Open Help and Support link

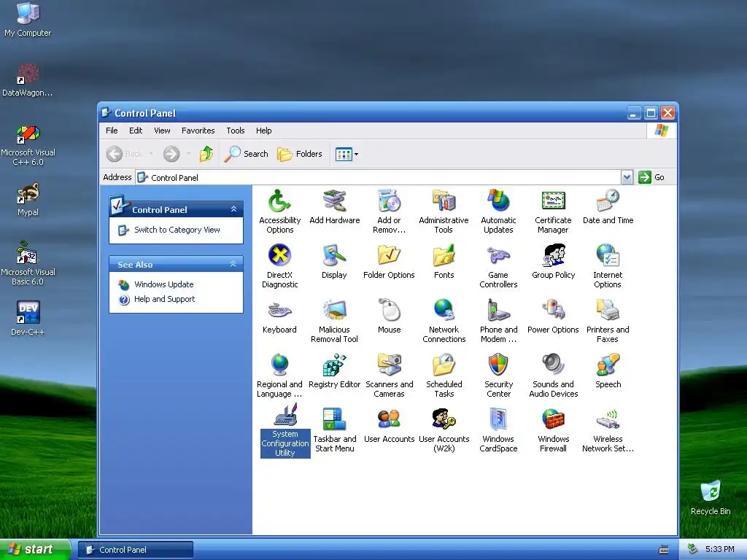[164, 299]
